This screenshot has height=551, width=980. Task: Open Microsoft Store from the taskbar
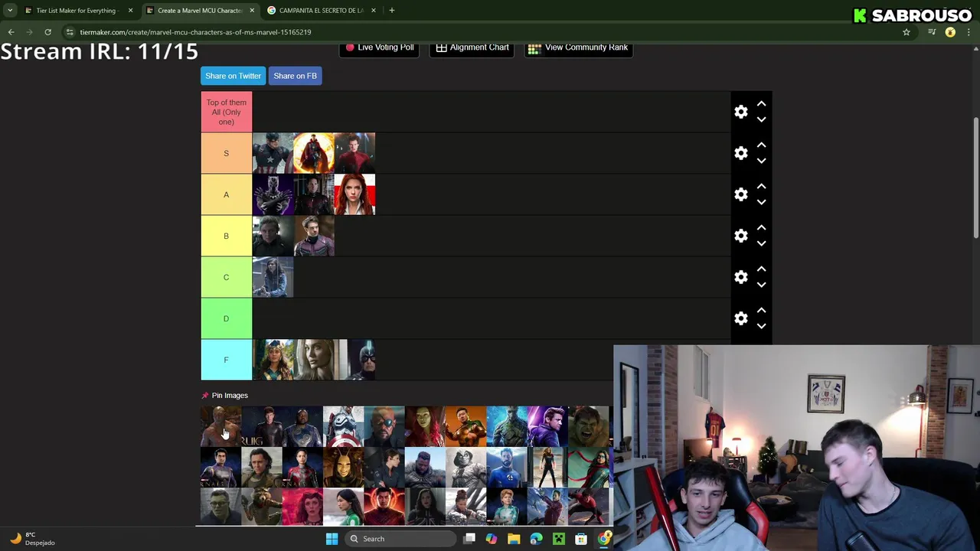pyautogui.click(x=581, y=539)
